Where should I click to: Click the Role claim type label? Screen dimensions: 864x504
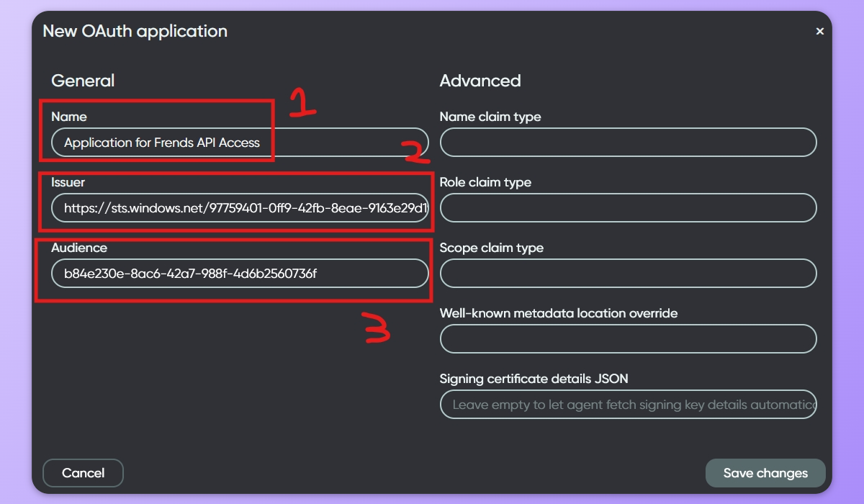tap(485, 182)
